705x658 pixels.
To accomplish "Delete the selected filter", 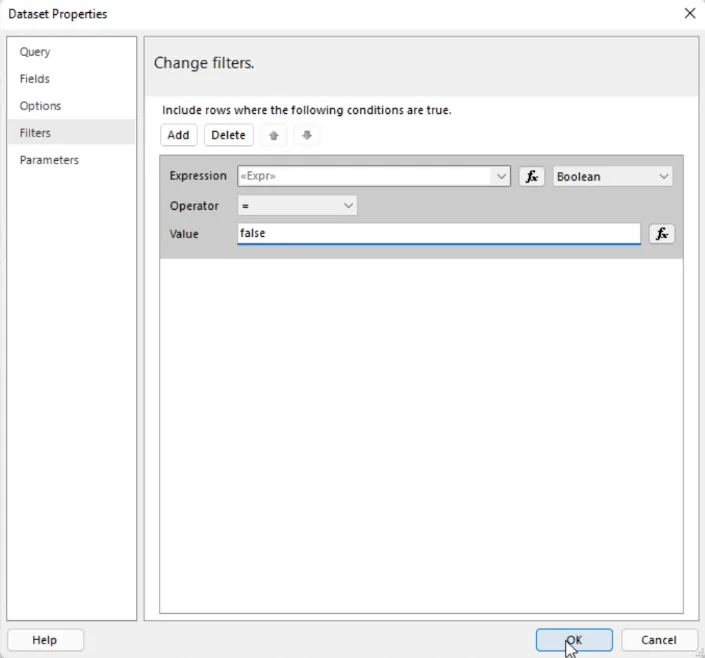I will pyautogui.click(x=228, y=135).
